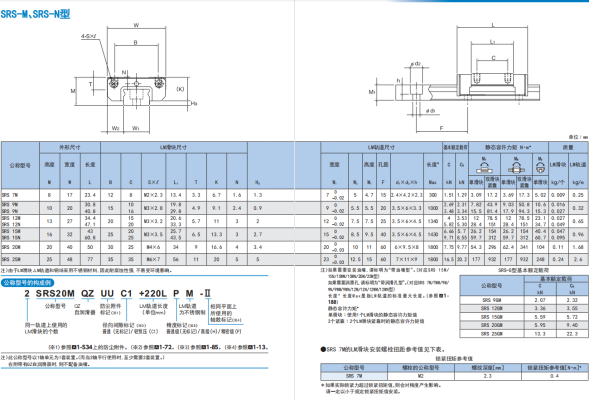Click the "0.4" tightening torque value
Screen dimensions: 589x400
[x=554, y=376]
